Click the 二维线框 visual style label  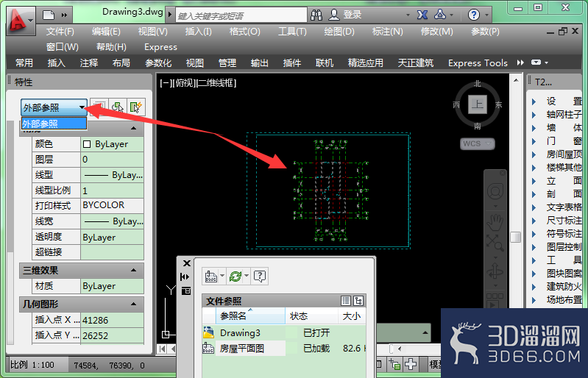216,83
